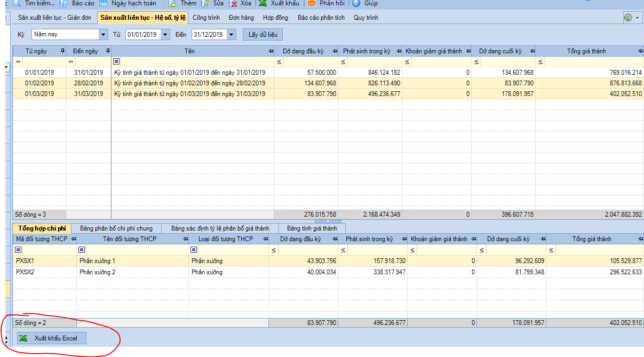This screenshot has width=644, height=357.
Task: Click the value 846.124.182
Action: coord(384,72)
